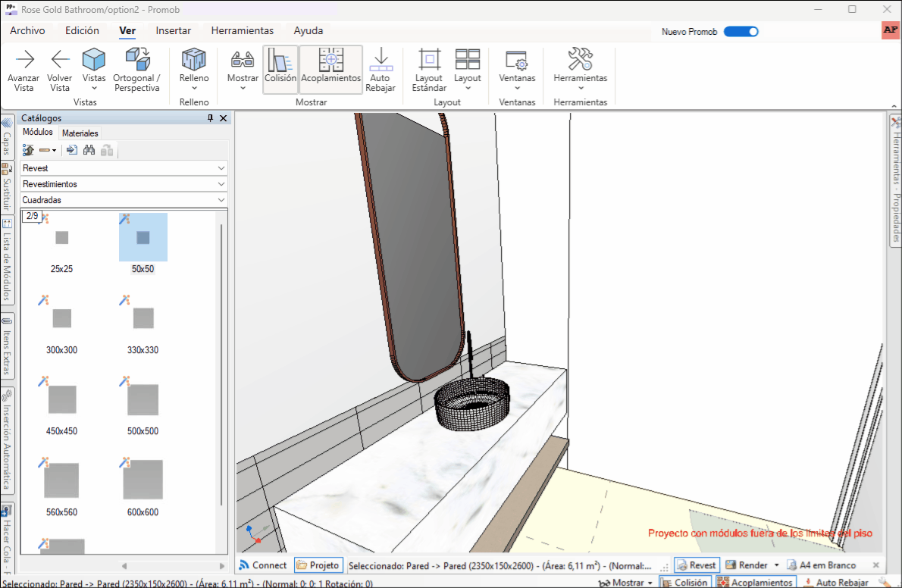The image size is (902, 588).
Task: Toggle Acoplamientos in the ribbon
Action: [x=330, y=70]
